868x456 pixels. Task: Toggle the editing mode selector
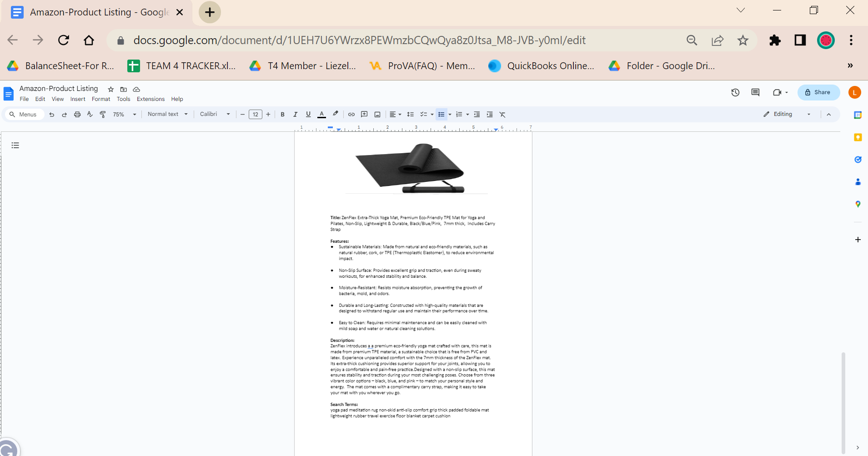click(784, 114)
